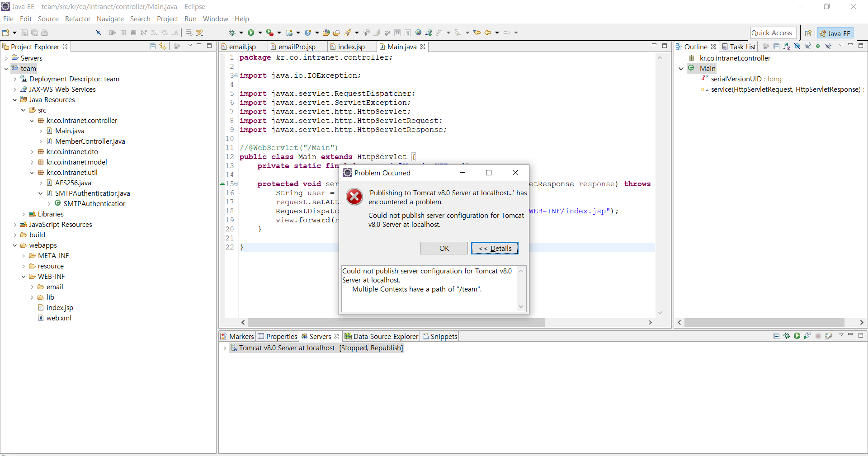Toggle Link with Editor in Project Explorer
The width and height of the screenshot is (868, 456).
click(x=163, y=46)
